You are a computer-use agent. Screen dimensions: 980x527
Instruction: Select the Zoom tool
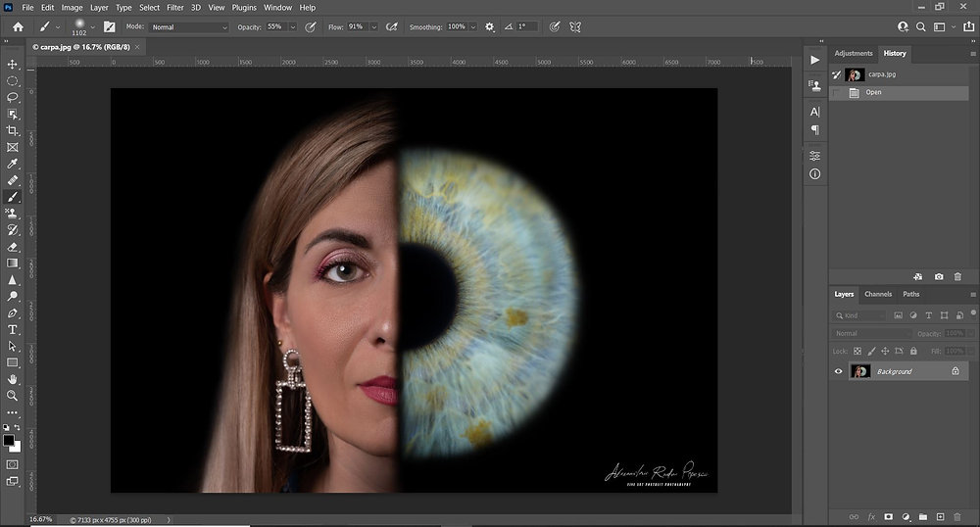(x=13, y=396)
